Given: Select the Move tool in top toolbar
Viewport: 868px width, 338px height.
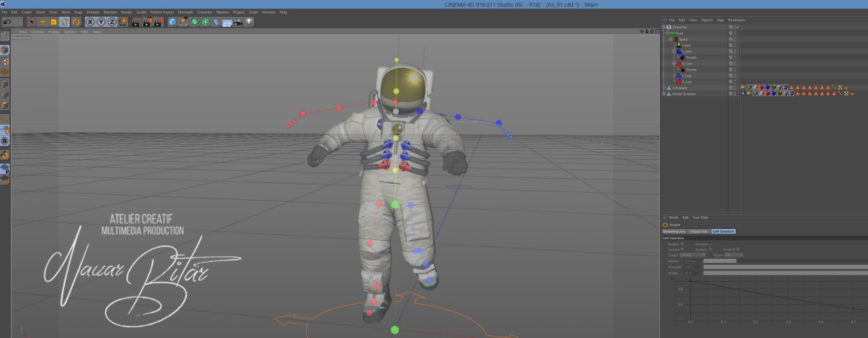Looking at the screenshot, I should click(43, 22).
